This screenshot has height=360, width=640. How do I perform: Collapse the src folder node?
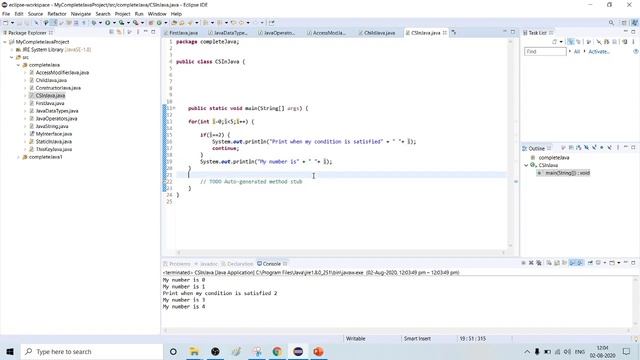click(x=12, y=58)
